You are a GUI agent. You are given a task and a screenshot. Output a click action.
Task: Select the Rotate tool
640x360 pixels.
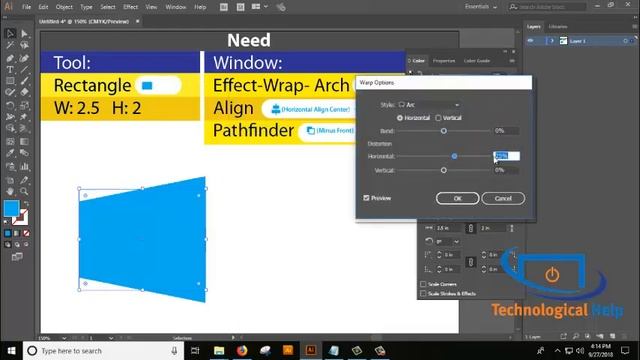10,105
